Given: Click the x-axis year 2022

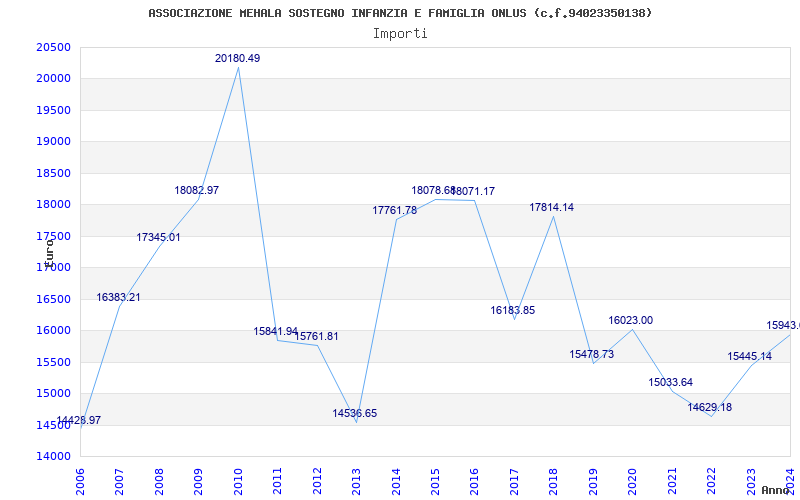Looking at the screenshot, I should (711, 482).
